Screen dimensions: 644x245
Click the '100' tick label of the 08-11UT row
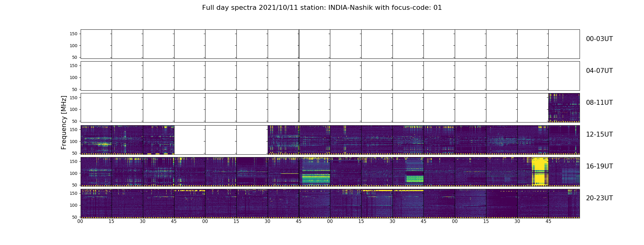[73, 109]
